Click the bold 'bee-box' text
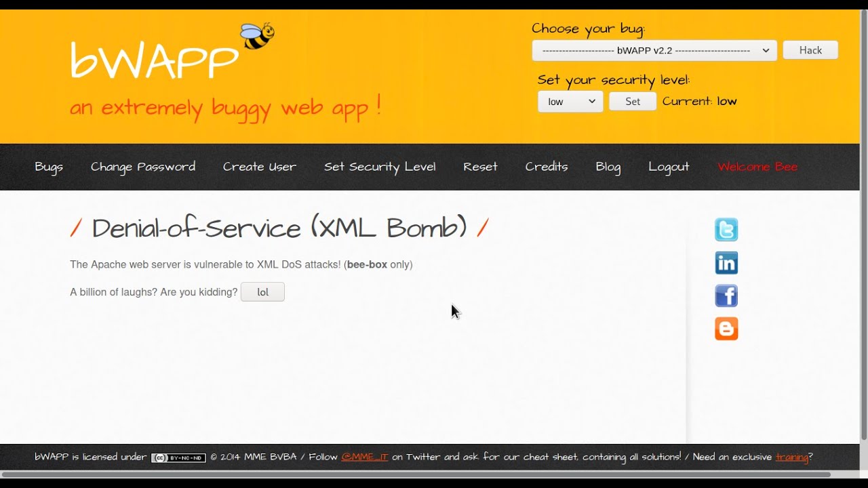This screenshot has height=488, width=868. 367,265
